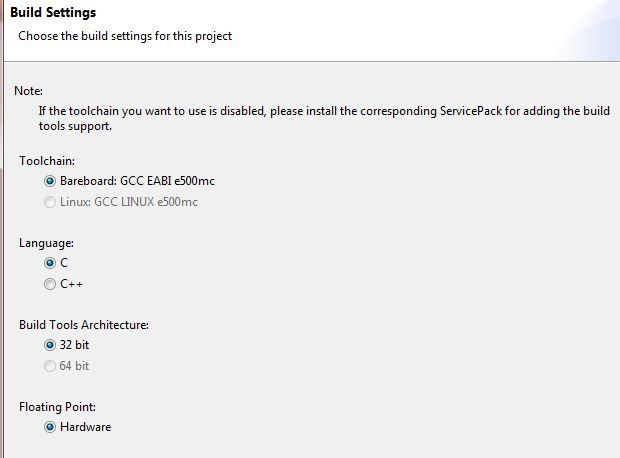Click the '32 bit' option text
Image resolution: width=620 pixels, height=458 pixels.
pos(74,345)
